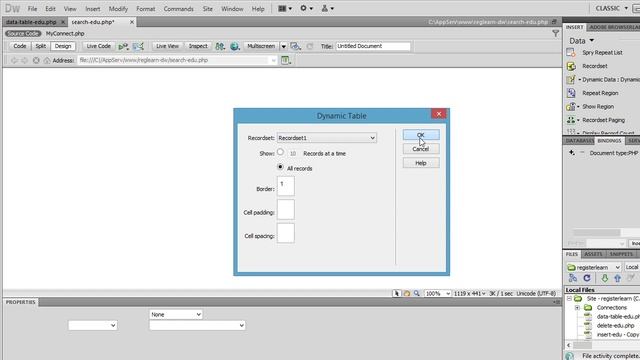Image resolution: width=640 pixels, height=360 pixels.
Task: Click the related files filter icon
Action: click(555, 33)
